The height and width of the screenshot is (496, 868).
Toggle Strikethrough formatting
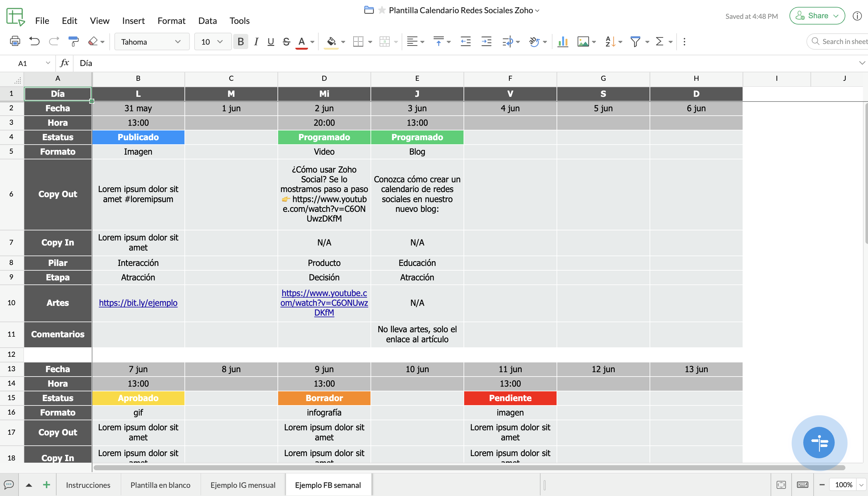[x=286, y=41]
